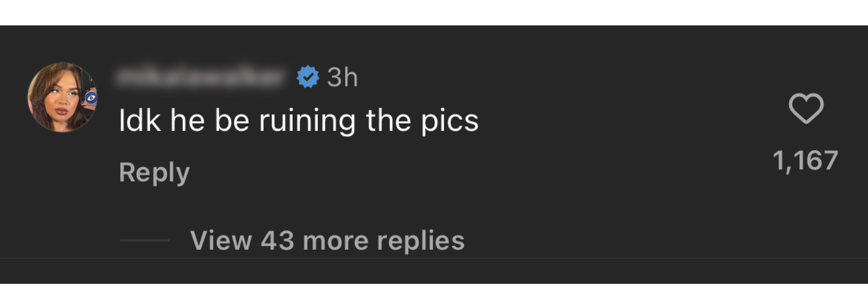Click the blue verified badge
The image size is (868, 284).
pyautogui.click(x=308, y=77)
